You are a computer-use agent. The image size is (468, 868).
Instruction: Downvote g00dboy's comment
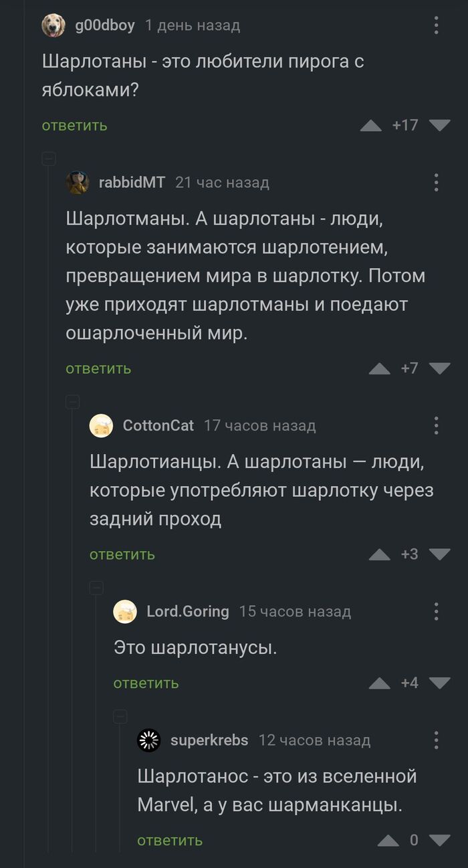click(x=439, y=125)
